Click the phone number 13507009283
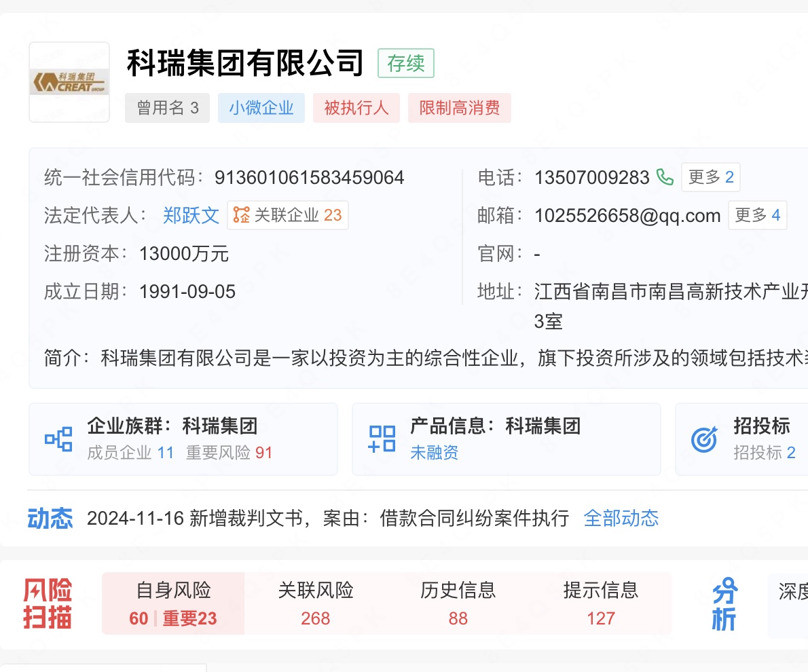808x672 pixels. (x=591, y=178)
